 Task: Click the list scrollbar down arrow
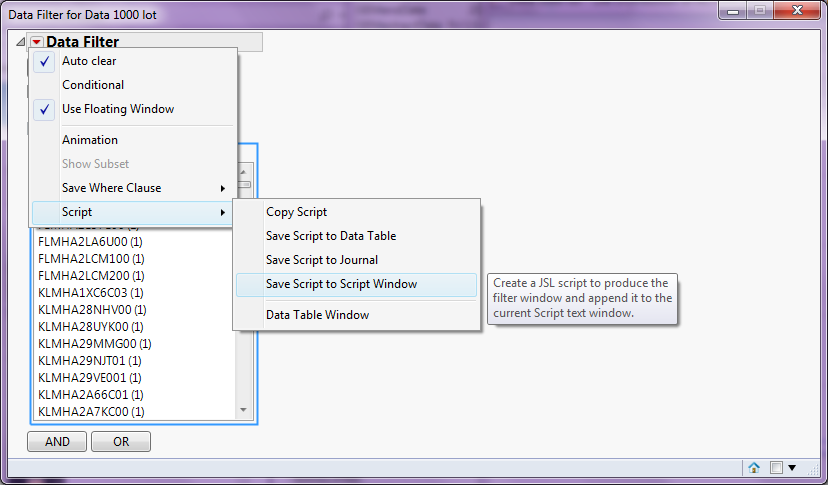coord(243,410)
